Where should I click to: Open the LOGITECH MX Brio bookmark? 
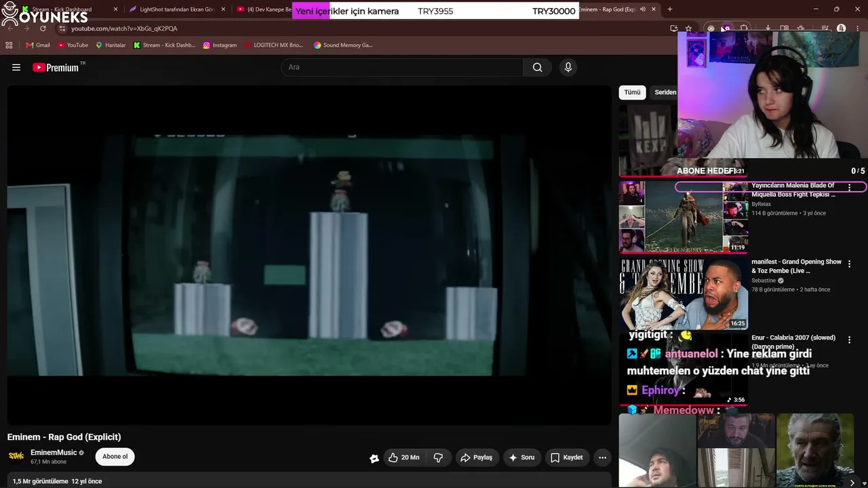274,45
